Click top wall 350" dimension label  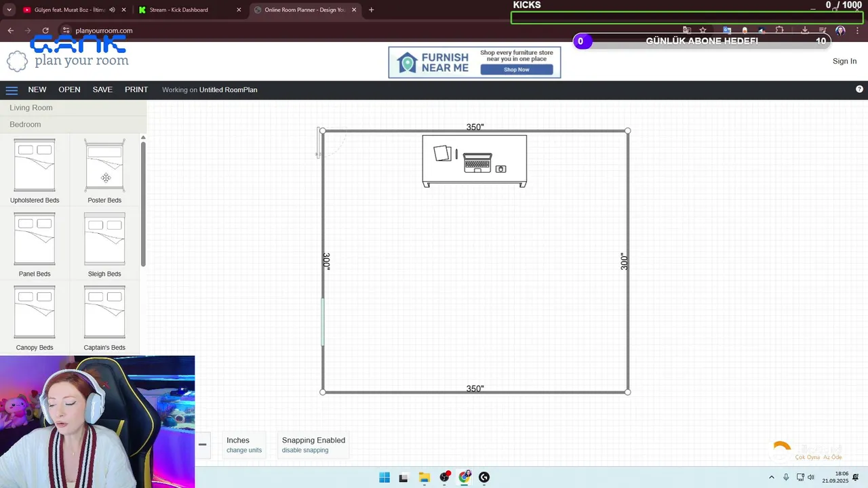click(x=475, y=127)
